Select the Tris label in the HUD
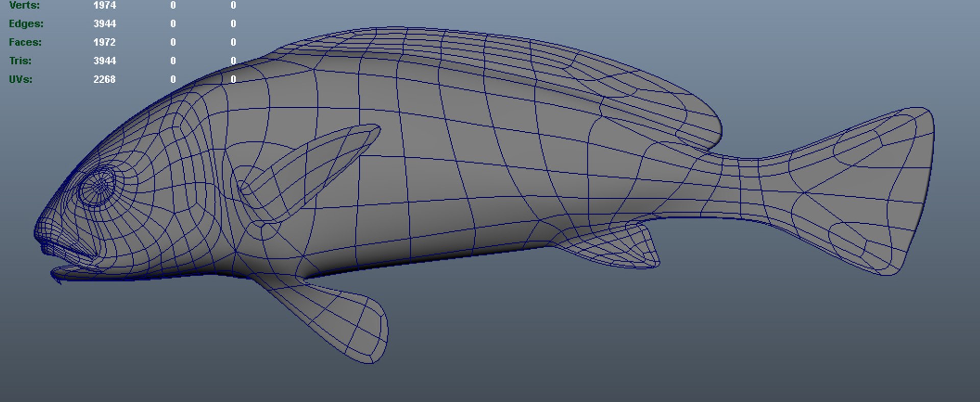This screenshot has height=402, width=980. (x=20, y=60)
